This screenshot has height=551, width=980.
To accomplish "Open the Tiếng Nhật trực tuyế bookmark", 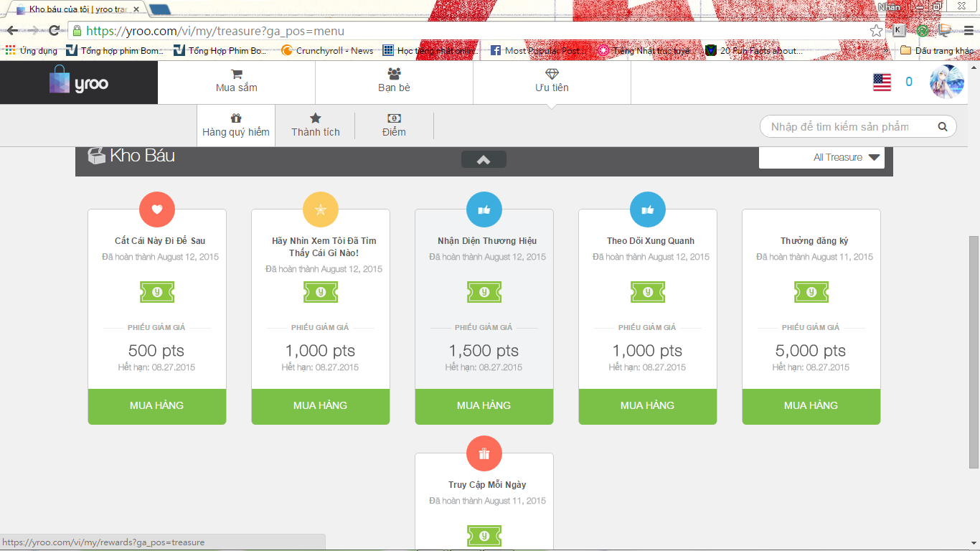I will point(644,51).
